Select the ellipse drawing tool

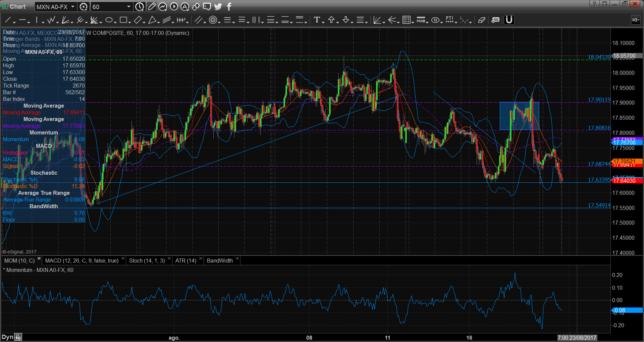(x=109, y=20)
